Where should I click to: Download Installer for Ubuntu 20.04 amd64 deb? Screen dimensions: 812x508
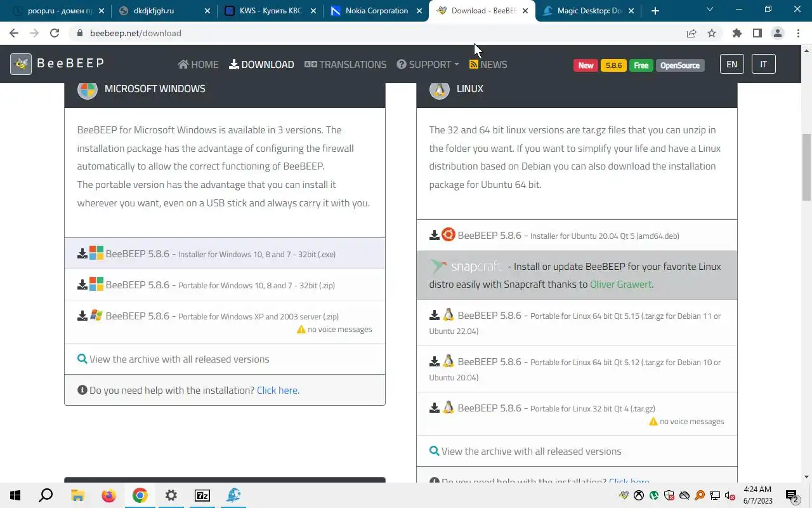[x=577, y=235]
